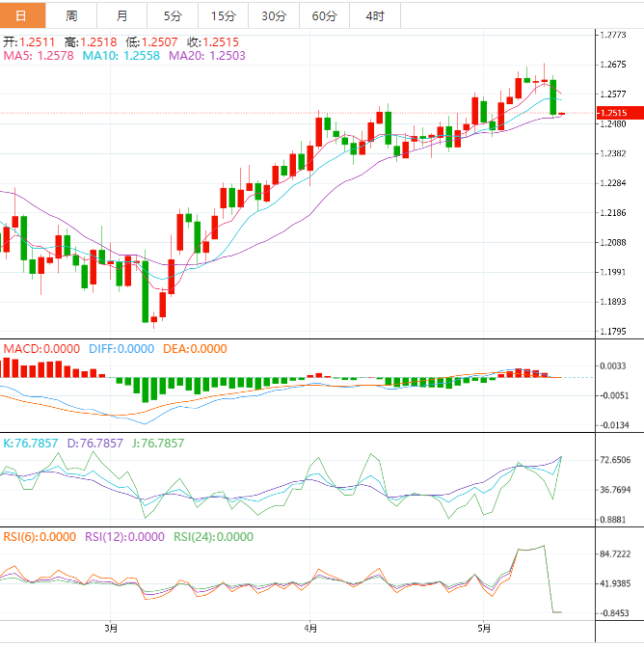The image size is (644, 647).
Task: Click the 4月 marker on time axis
Action: [x=309, y=629]
